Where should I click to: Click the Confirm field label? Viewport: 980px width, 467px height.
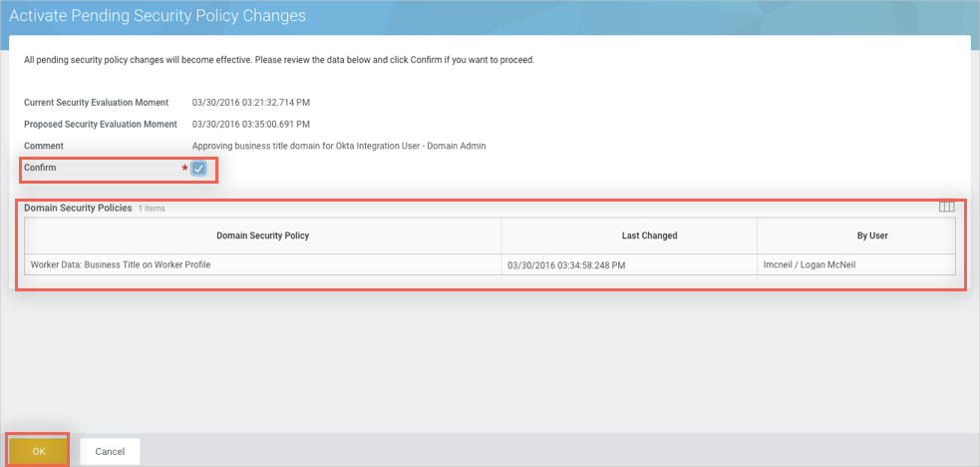click(40, 168)
